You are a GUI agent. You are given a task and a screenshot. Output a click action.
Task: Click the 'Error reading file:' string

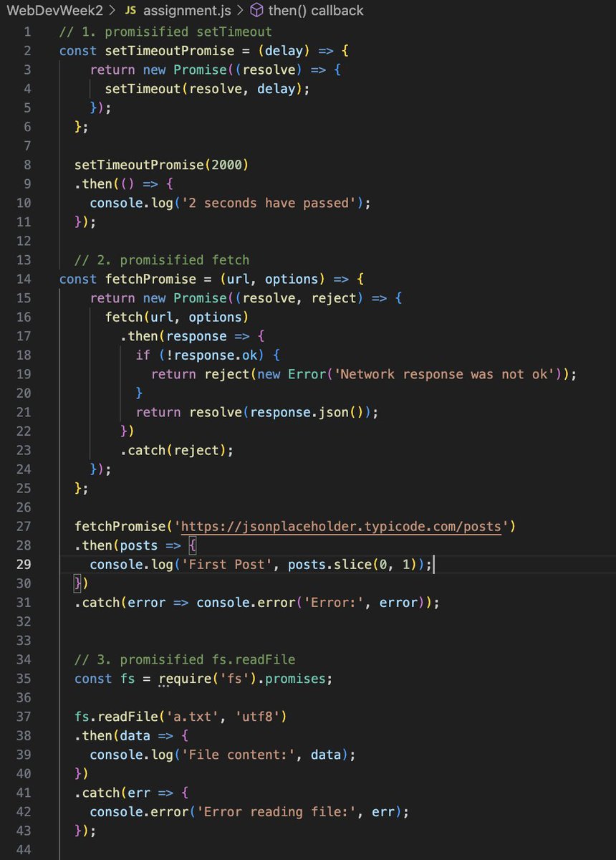(280, 811)
